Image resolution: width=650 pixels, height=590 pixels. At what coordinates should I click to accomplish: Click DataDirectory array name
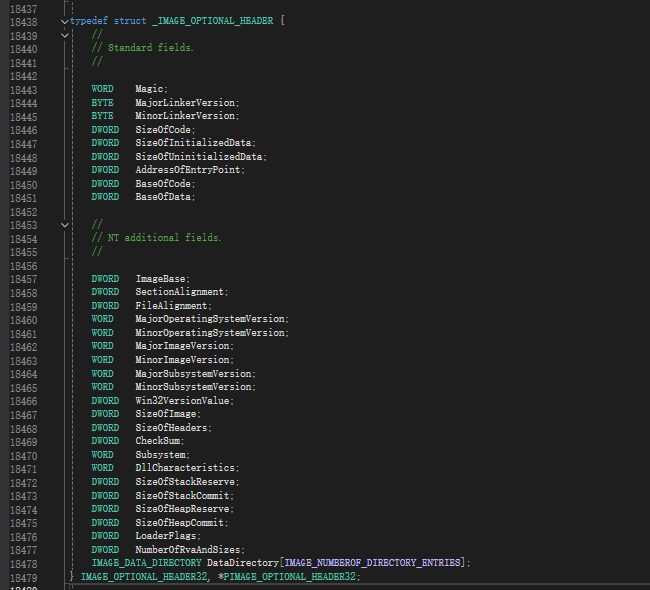[x=243, y=563]
